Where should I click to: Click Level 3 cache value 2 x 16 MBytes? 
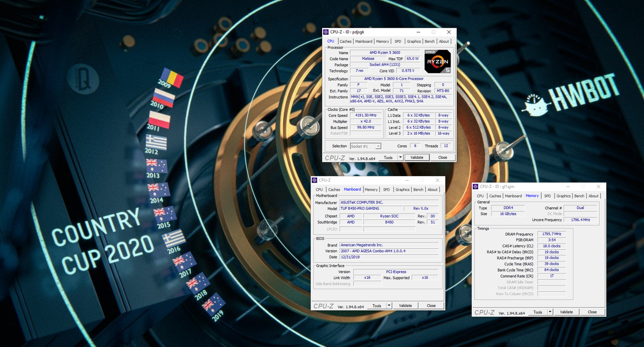click(x=419, y=133)
